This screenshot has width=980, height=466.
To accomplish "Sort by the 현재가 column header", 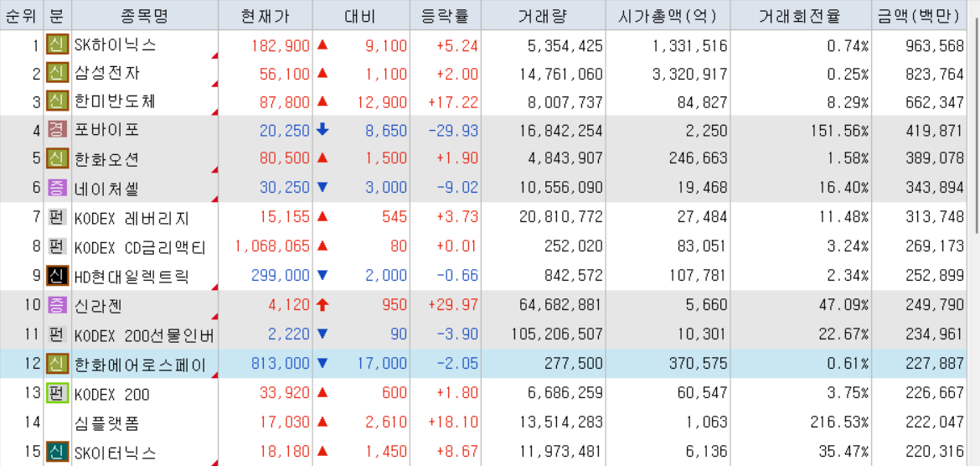I will tap(266, 16).
